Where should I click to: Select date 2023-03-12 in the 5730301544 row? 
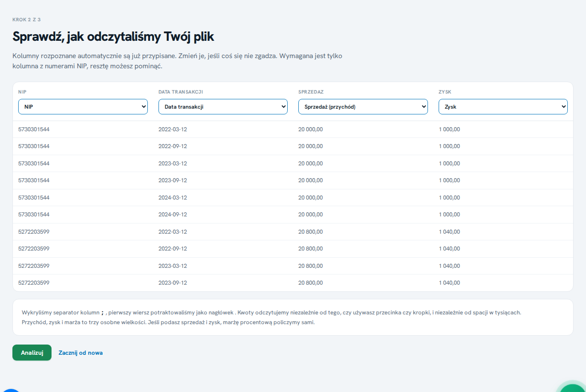click(x=173, y=164)
